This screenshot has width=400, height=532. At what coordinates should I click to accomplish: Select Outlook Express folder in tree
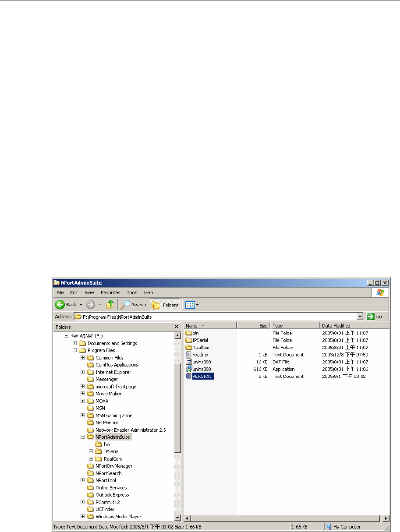tap(108, 495)
